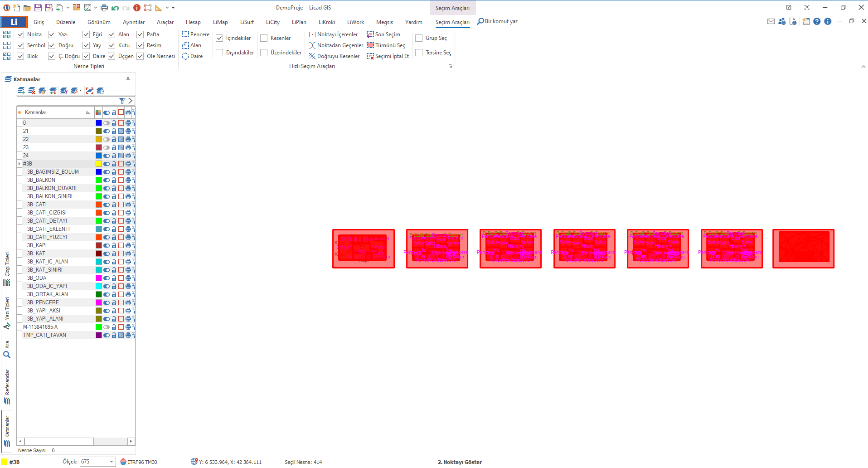The height and width of the screenshot is (468, 868).
Task: Click the Print icon in title bar
Action: coord(104,8)
